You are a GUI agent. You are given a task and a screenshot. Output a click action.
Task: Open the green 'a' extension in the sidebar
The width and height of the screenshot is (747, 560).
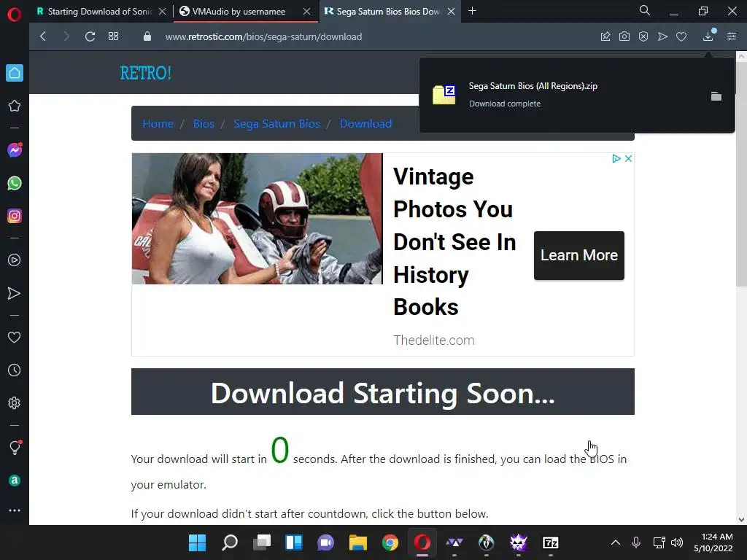click(15, 481)
